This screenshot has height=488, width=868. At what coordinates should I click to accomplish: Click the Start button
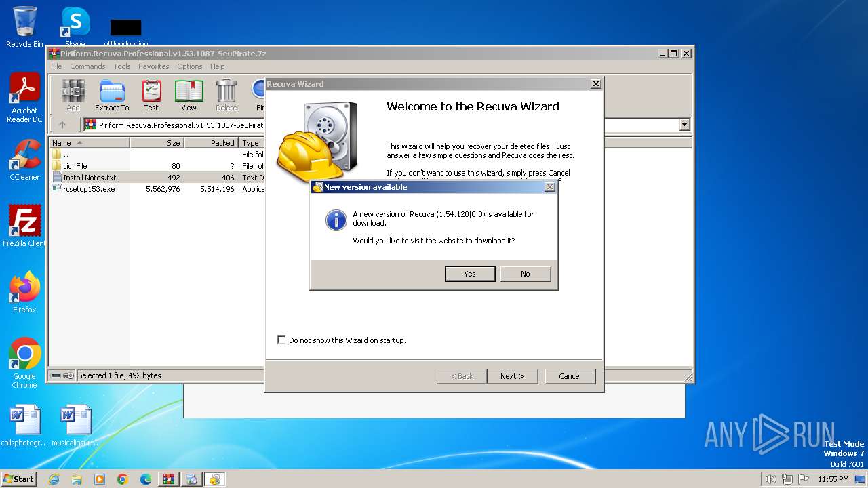pos(19,479)
